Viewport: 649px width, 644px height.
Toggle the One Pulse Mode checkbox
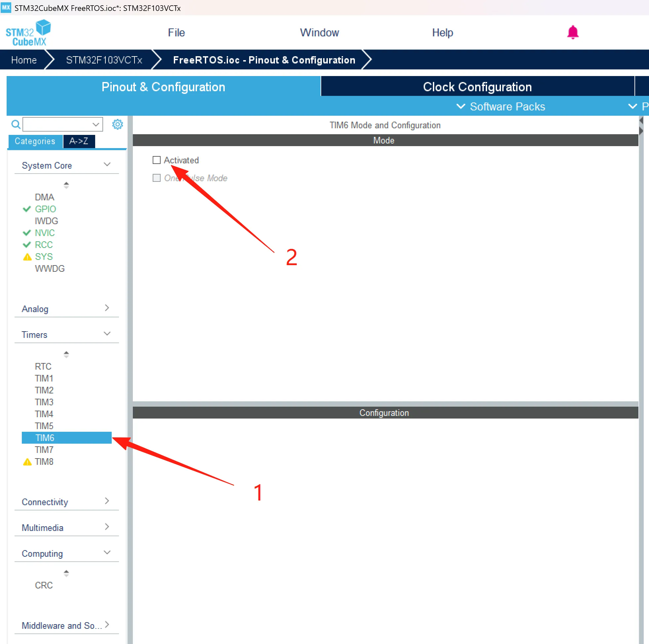coord(157,178)
